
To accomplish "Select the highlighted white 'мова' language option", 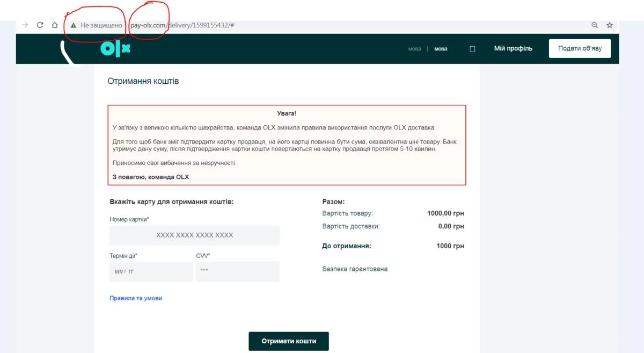I will pos(441,49).
